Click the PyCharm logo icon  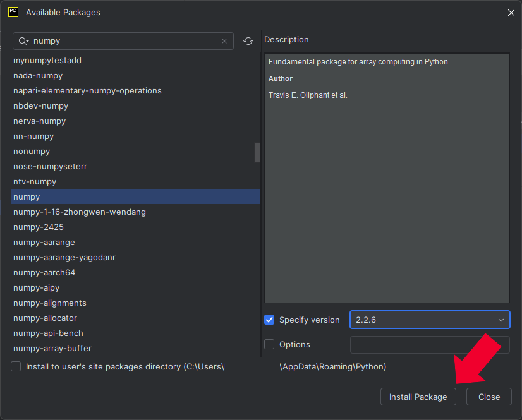(13, 12)
